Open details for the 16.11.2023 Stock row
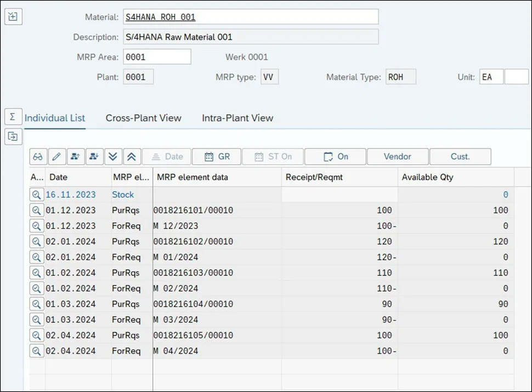Image resolution: width=532 pixels, height=392 pixels. click(37, 195)
